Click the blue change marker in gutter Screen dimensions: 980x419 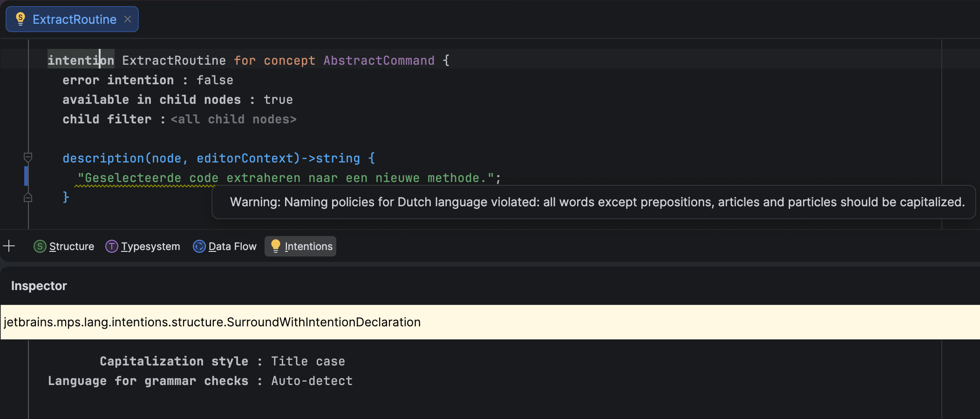pos(26,176)
